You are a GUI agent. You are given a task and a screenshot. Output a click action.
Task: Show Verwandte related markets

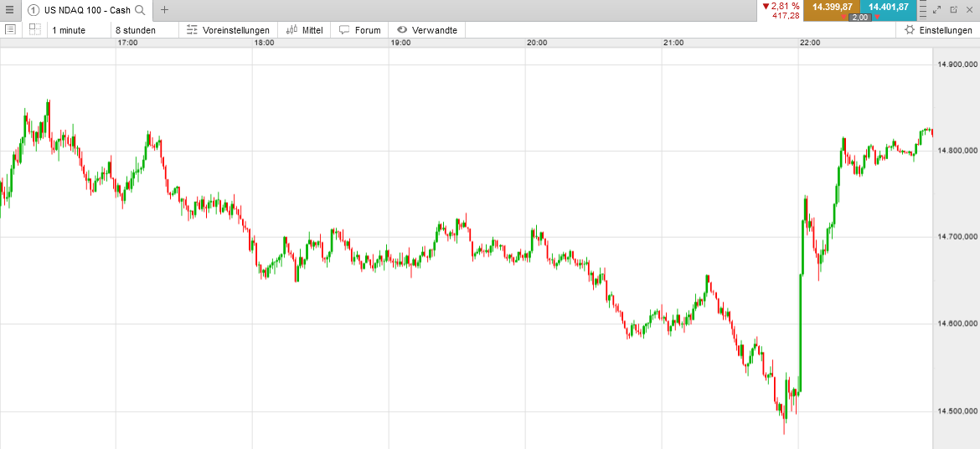point(427,30)
